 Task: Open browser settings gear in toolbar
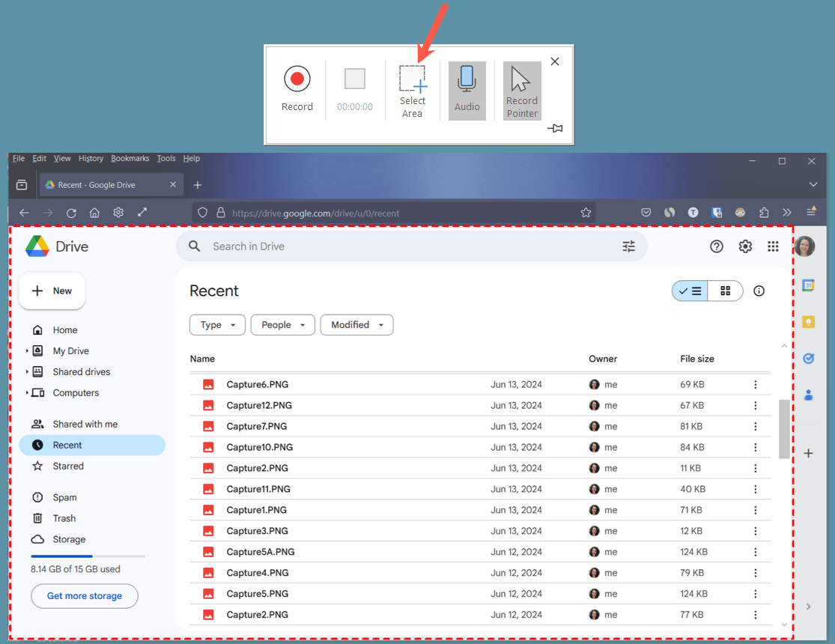click(x=118, y=213)
